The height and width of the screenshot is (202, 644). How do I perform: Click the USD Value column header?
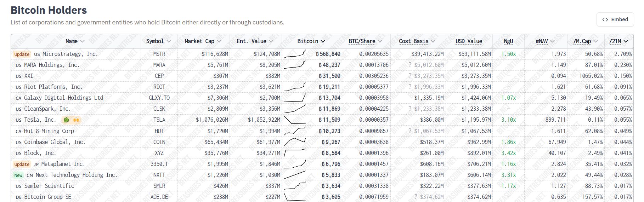click(x=469, y=41)
